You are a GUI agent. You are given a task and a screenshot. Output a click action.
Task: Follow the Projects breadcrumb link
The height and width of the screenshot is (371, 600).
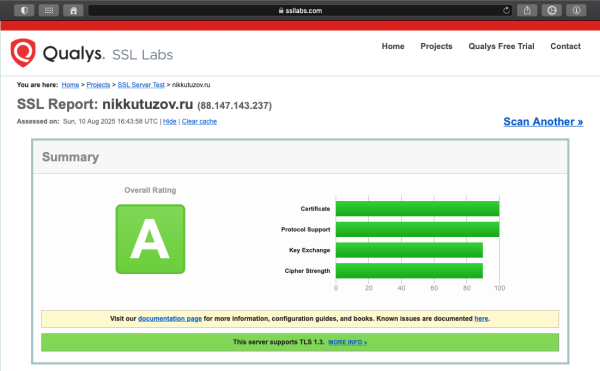pos(98,85)
